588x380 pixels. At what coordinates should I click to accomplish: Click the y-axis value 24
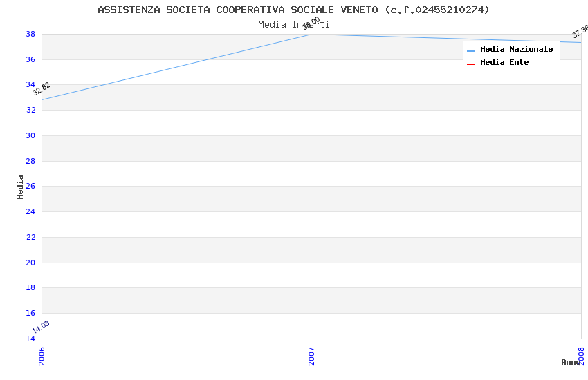click(30, 211)
